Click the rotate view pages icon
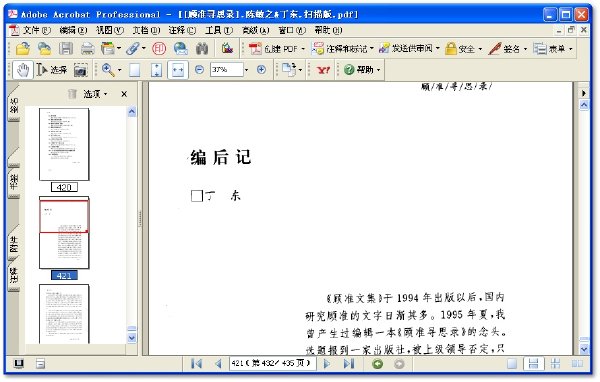This screenshot has height=382, width=600. pos(289,70)
